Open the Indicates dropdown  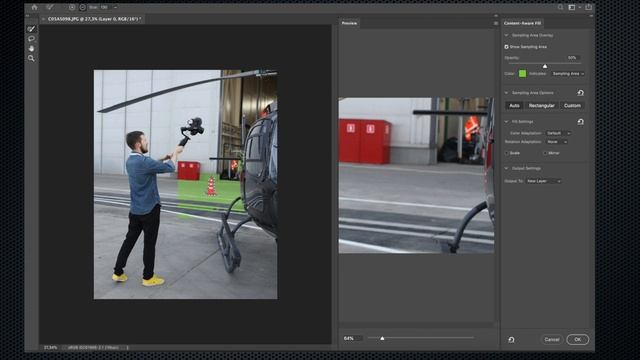pos(568,74)
